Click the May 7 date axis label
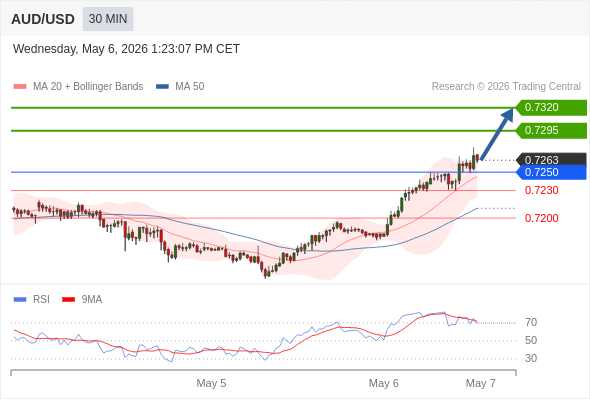The height and width of the screenshot is (400, 590). tap(481, 383)
